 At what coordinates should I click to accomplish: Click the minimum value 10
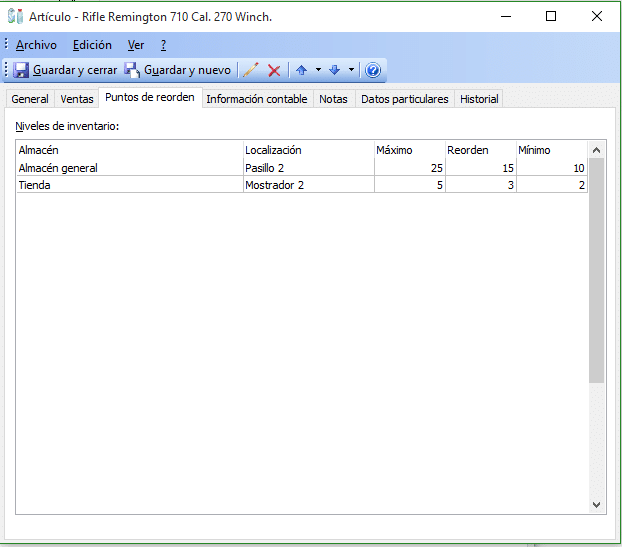coord(579,168)
